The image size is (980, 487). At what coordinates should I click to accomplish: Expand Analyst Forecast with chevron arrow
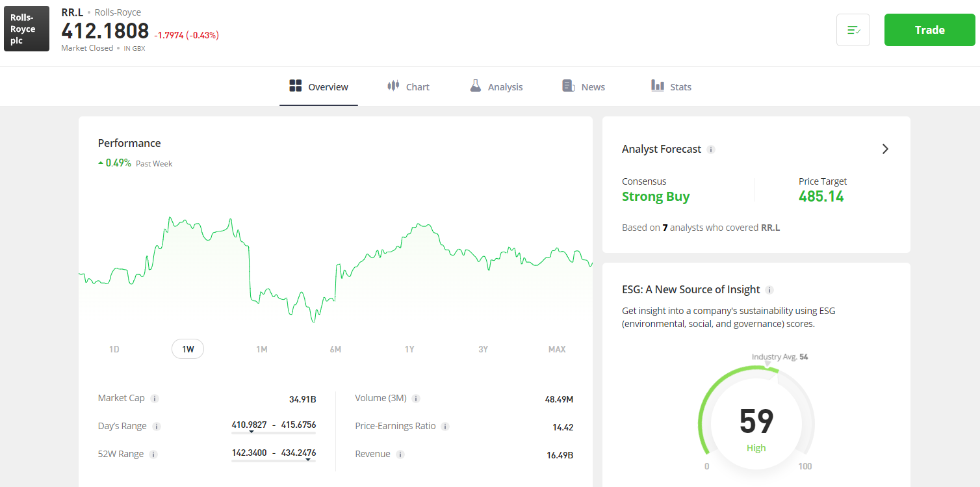point(885,149)
